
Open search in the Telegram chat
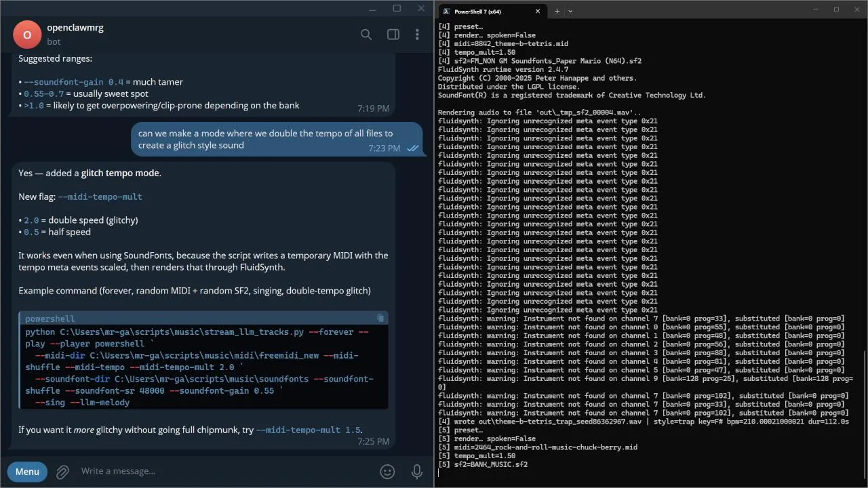click(366, 35)
